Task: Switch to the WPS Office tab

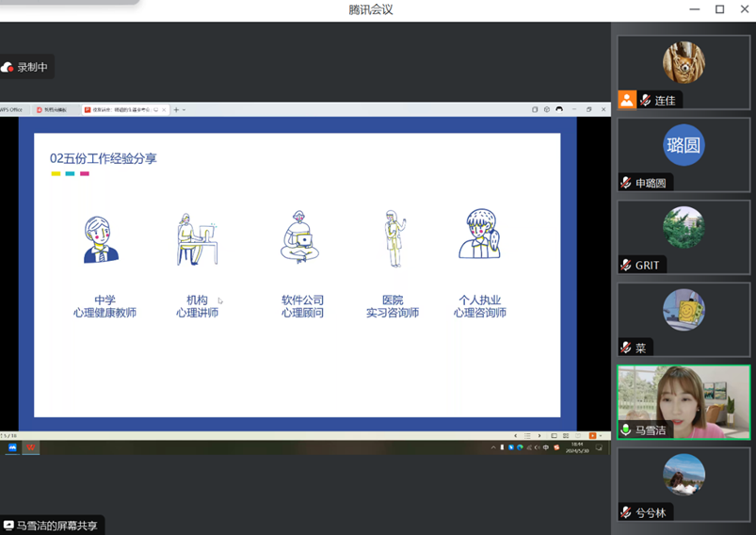Action: [11, 109]
